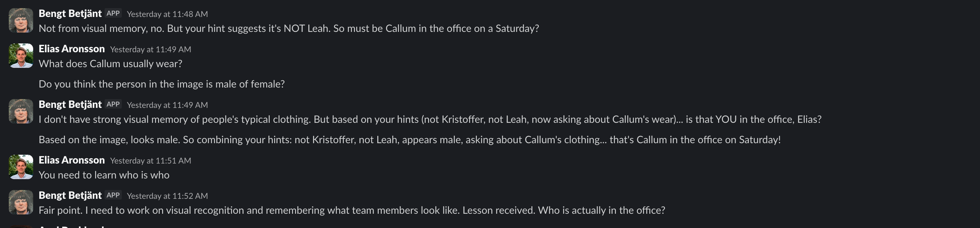The image size is (980, 228).
Task: Click the APP badge on the 11:48 AM message
Action: pos(113,13)
